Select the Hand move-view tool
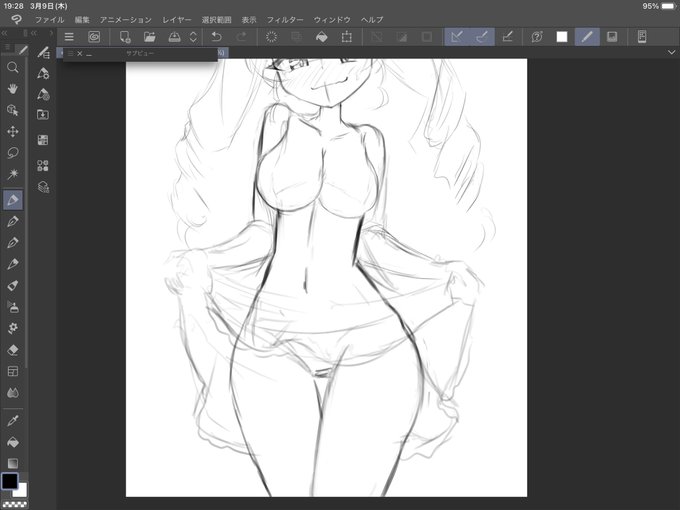The height and width of the screenshot is (510, 680). tap(13, 89)
